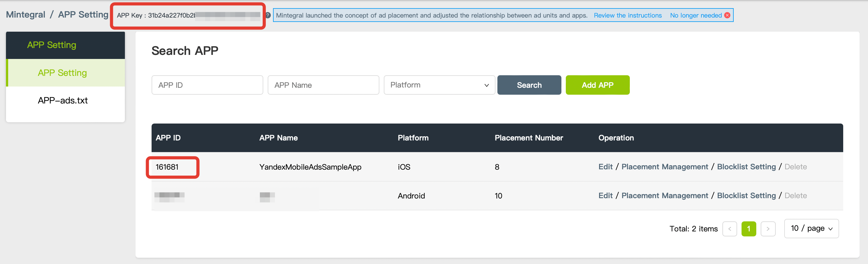Image resolution: width=868 pixels, height=264 pixels.
Task: Go to the previous page arrow
Action: pyautogui.click(x=730, y=229)
